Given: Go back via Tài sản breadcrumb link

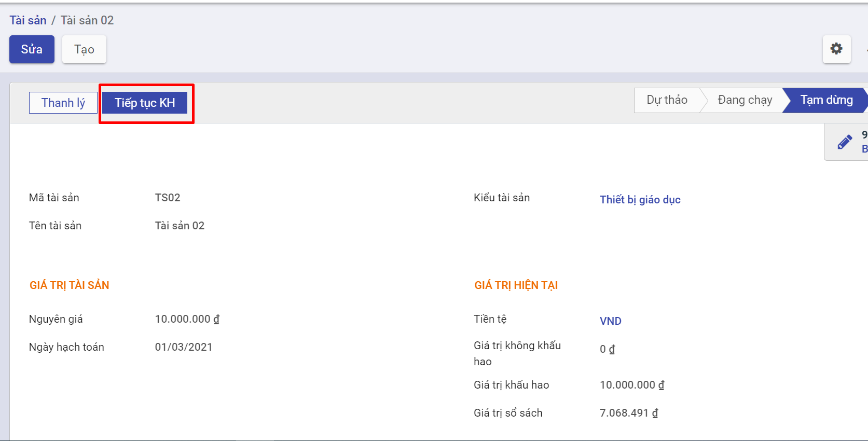Looking at the screenshot, I should tap(28, 20).
